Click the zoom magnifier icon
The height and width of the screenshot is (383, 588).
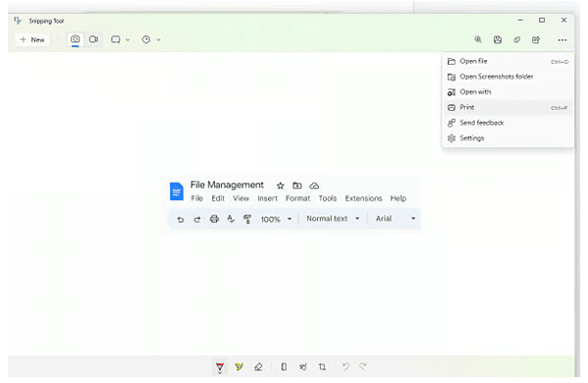coord(478,39)
